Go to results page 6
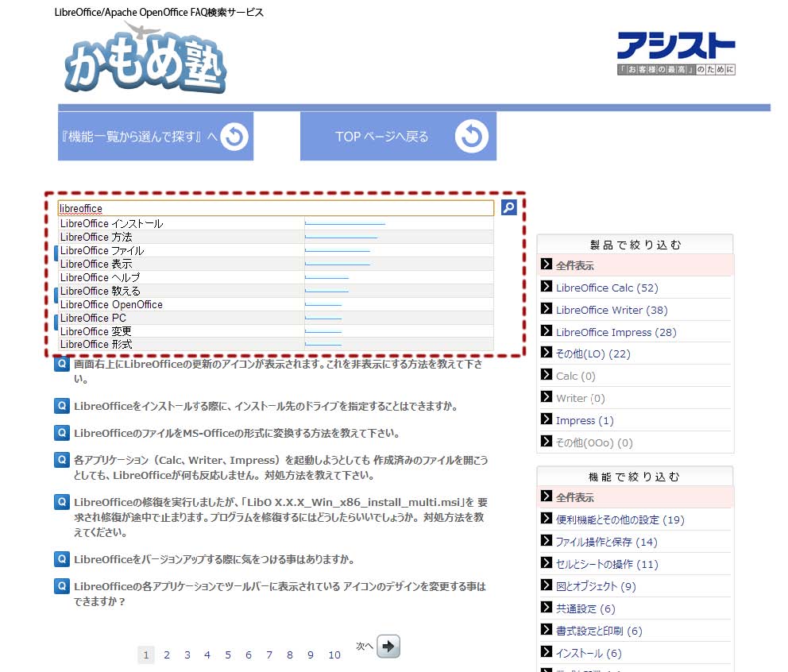 click(249, 655)
